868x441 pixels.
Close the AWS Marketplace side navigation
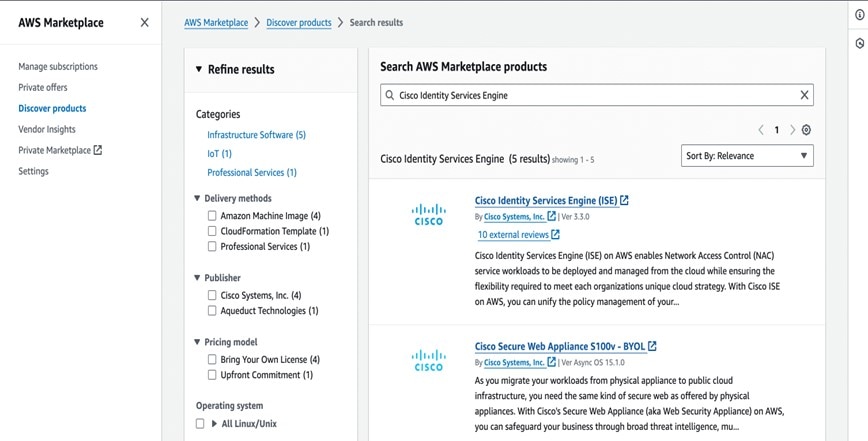[144, 23]
